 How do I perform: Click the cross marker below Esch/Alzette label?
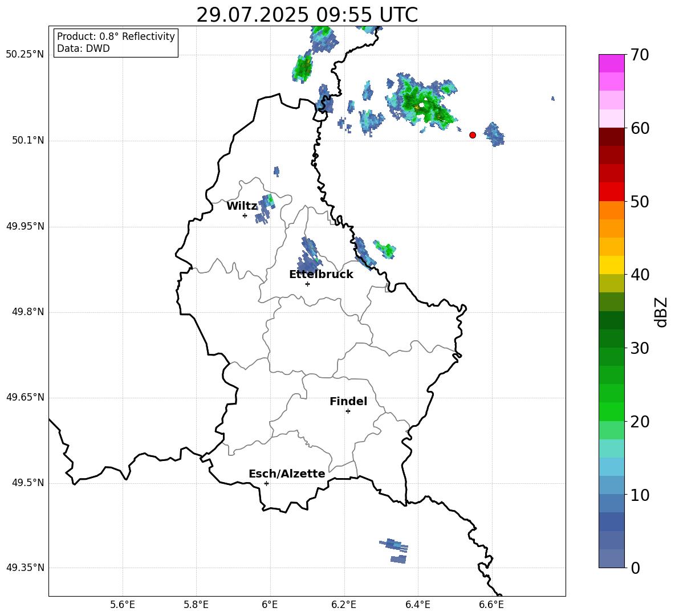[x=266, y=483]
